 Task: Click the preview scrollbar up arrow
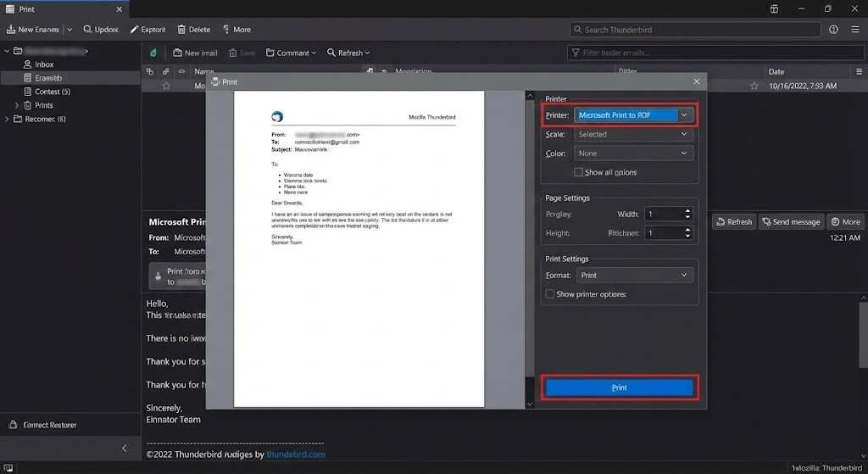[x=530, y=97]
